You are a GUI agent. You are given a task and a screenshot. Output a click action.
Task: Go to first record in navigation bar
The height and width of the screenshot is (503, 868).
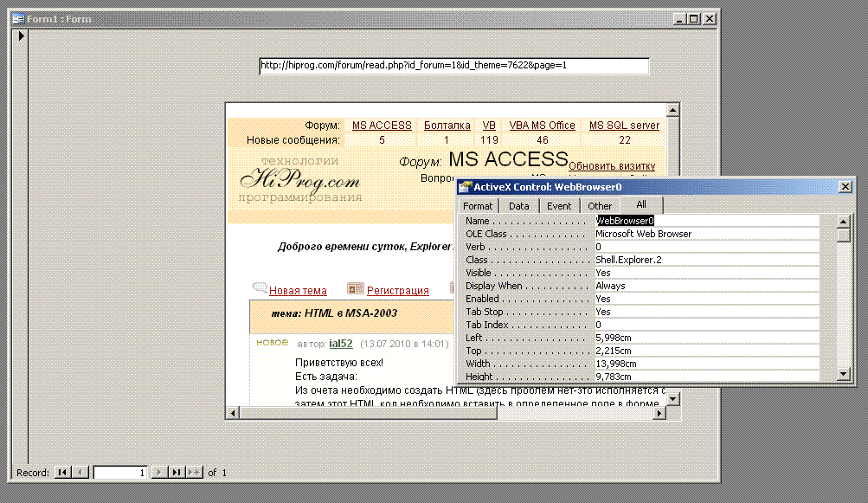click(62, 473)
